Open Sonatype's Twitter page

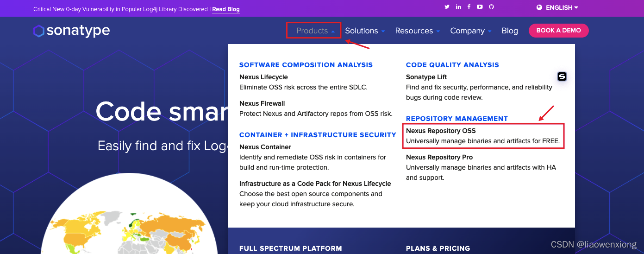pos(447,7)
